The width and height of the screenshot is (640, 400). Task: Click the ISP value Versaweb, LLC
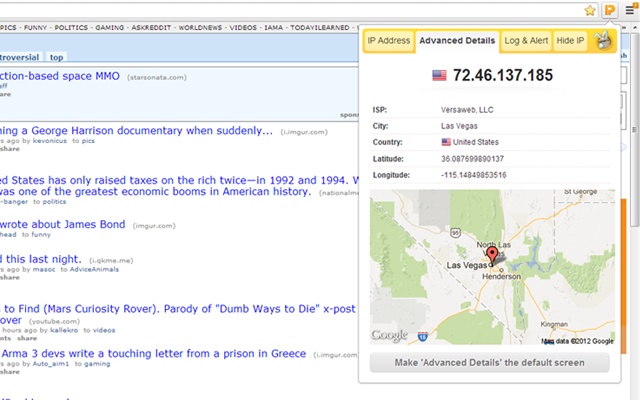coord(467,110)
